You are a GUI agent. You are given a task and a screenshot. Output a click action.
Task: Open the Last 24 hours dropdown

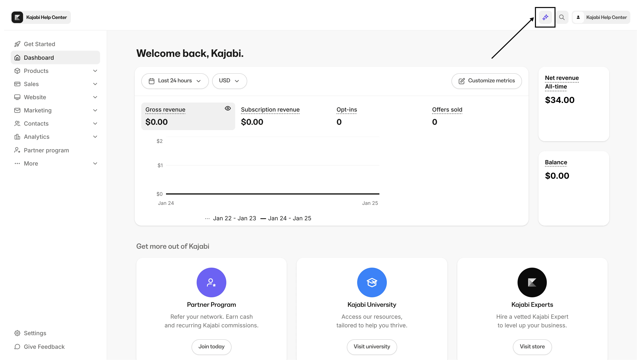click(175, 81)
